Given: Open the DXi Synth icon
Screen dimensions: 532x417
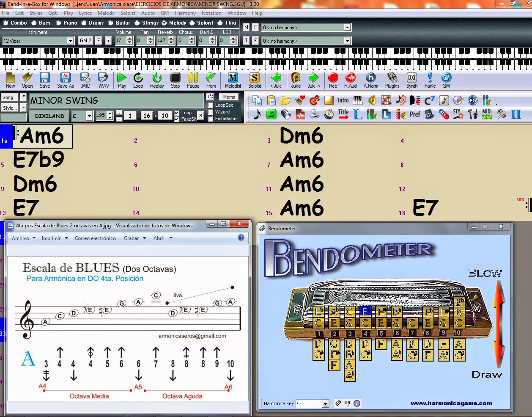Looking at the screenshot, I should pyautogui.click(x=412, y=80).
